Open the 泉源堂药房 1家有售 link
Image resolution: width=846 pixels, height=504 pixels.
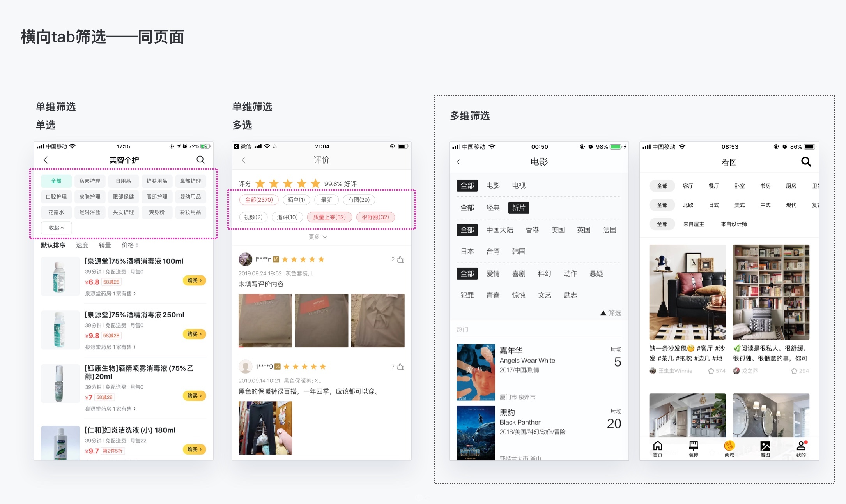[x=110, y=293]
